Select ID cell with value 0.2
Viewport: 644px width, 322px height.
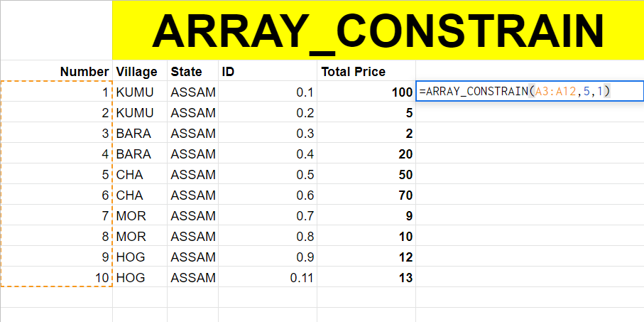pyautogui.click(x=268, y=112)
